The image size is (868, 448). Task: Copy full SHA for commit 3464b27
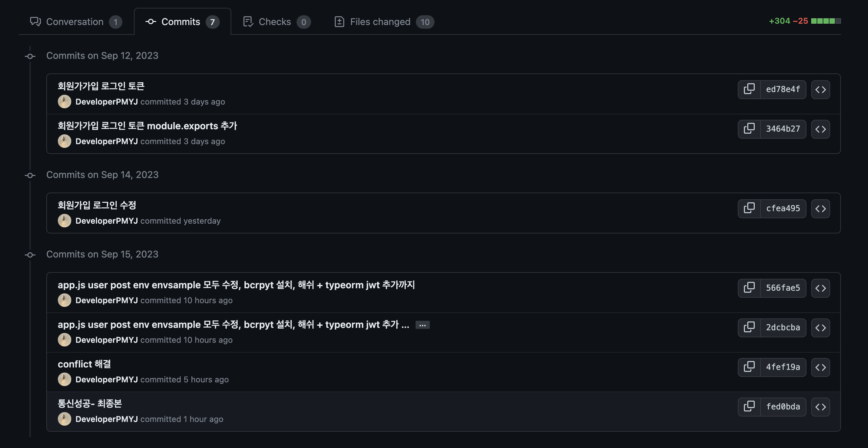coord(749,129)
